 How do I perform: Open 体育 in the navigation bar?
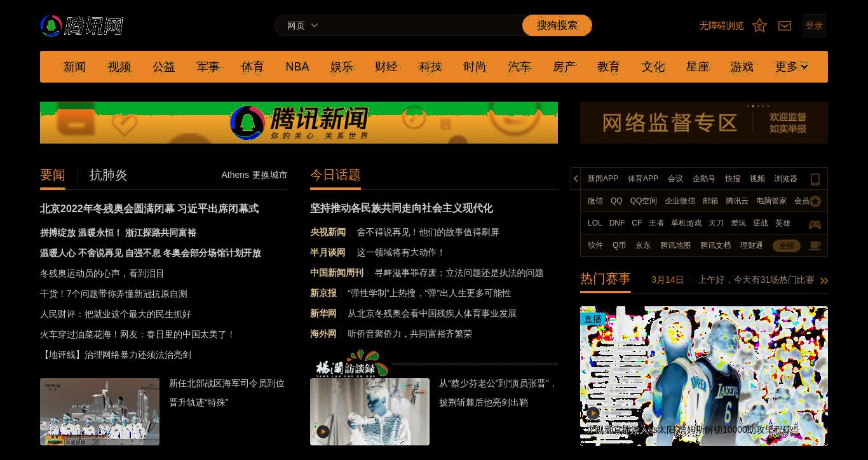tap(253, 67)
